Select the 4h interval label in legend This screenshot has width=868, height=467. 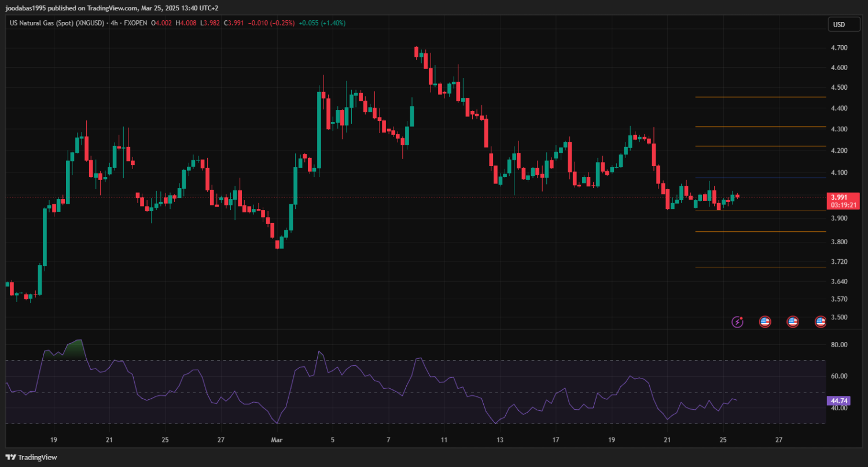[114, 23]
